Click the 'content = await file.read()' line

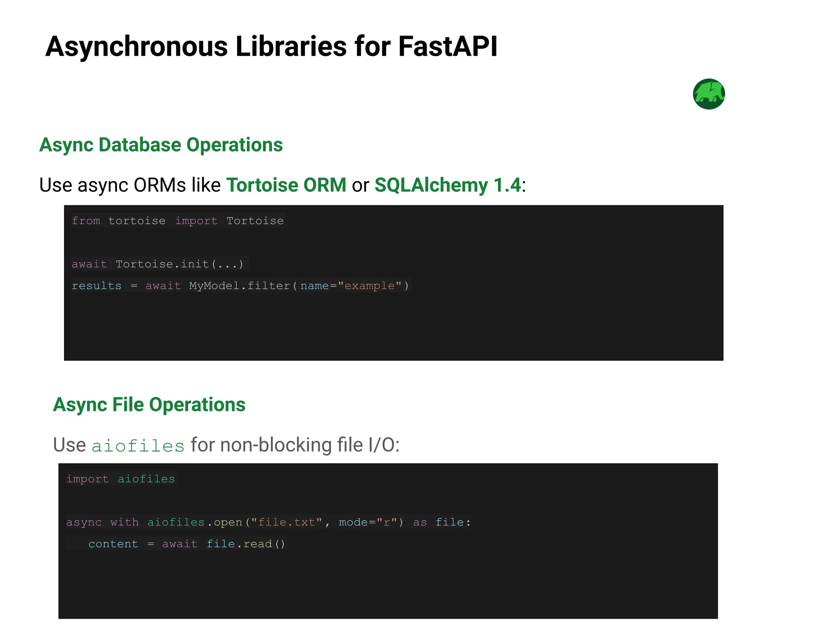click(x=187, y=544)
